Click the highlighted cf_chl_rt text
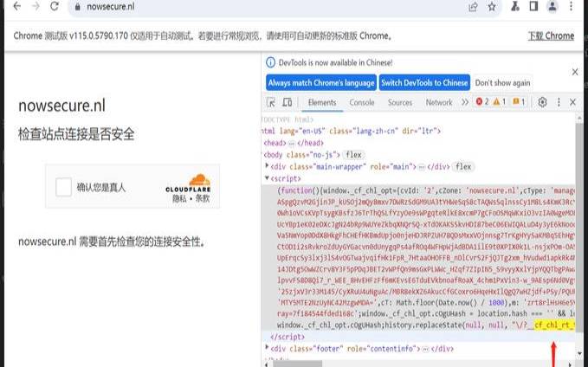Viewport: 588px width, 367px height. click(554, 325)
